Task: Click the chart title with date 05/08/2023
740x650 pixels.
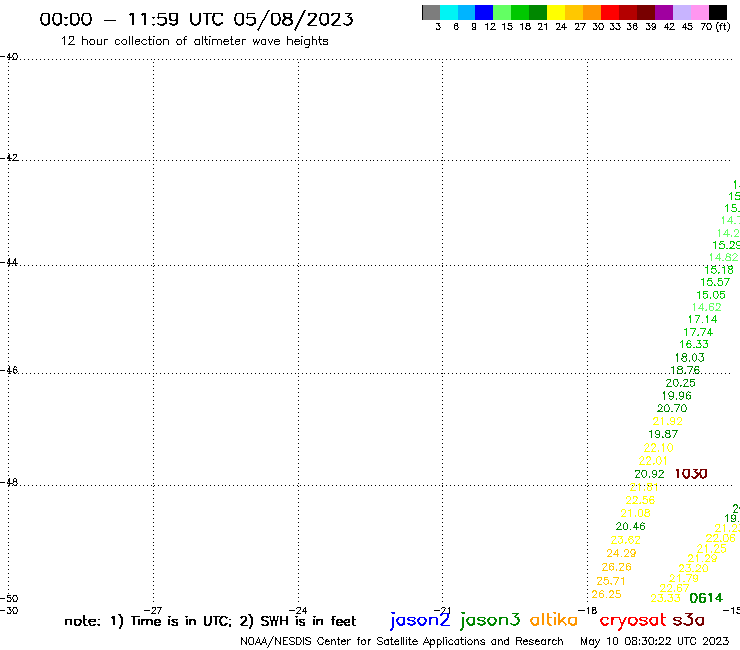Action: click(x=196, y=20)
